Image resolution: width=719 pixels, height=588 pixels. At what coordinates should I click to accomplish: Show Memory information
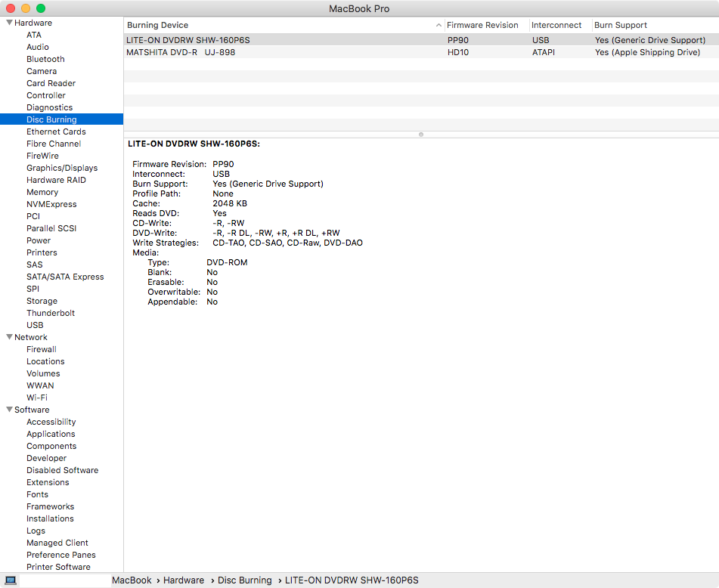pyautogui.click(x=42, y=192)
